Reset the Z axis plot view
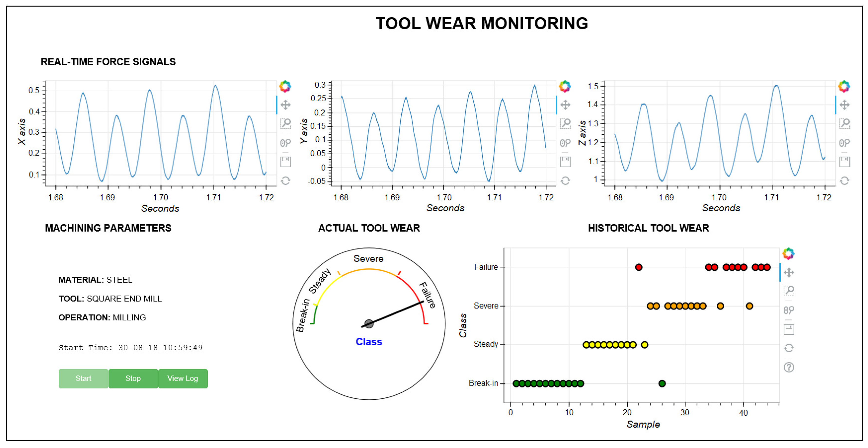Viewport: 868px width, 448px height. pyautogui.click(x=844, y=181)
